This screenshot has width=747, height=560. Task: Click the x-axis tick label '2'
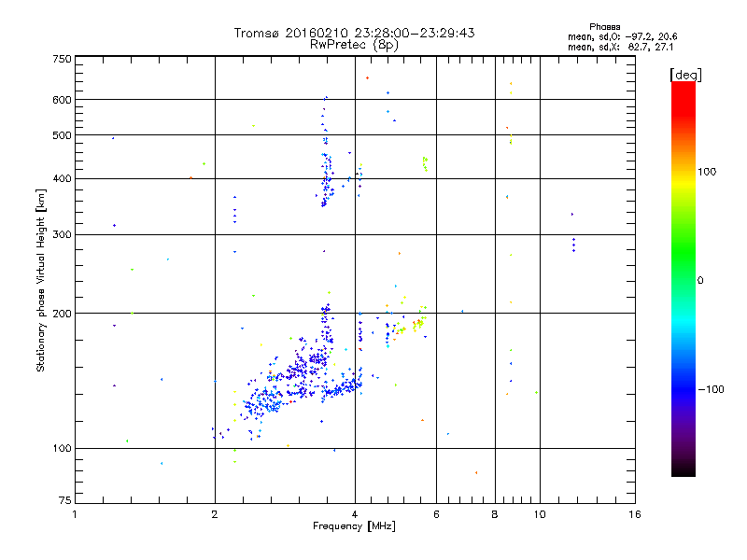click(x=215, y=514)
